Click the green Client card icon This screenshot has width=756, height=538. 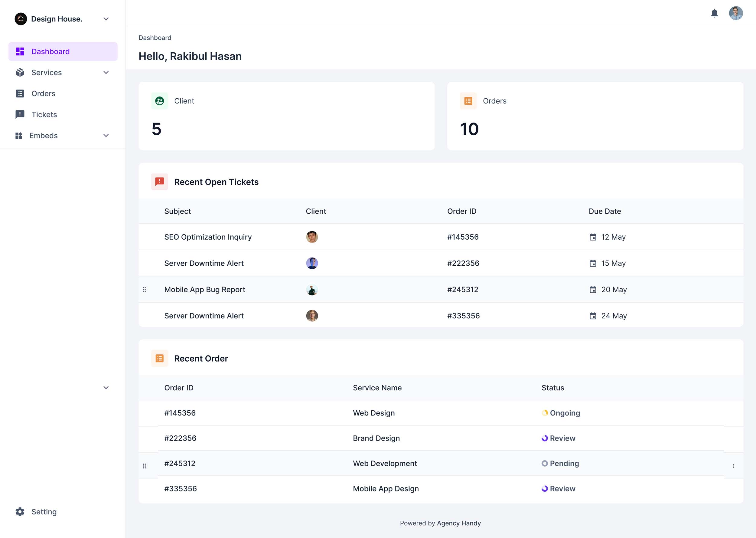(160, 101)
